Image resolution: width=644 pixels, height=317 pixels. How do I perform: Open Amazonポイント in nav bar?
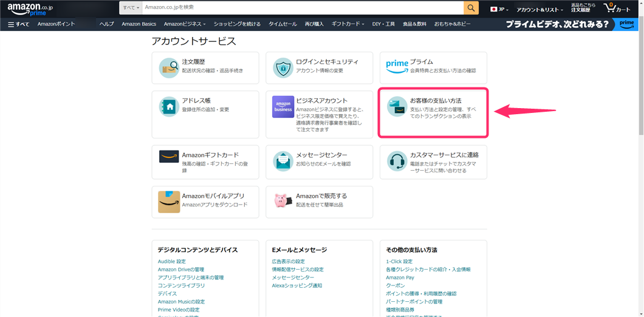(57, 24)
